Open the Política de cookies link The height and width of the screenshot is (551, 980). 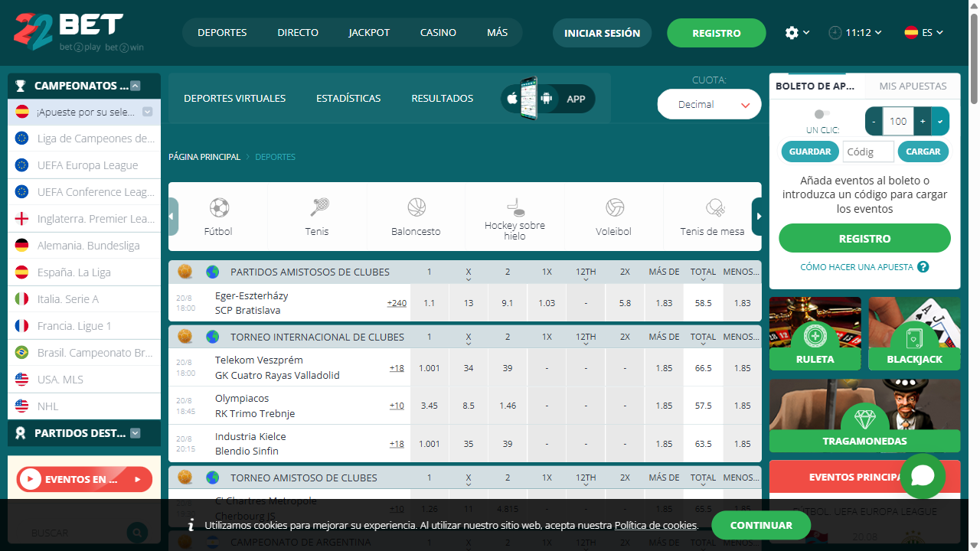(x=655, y=526)
